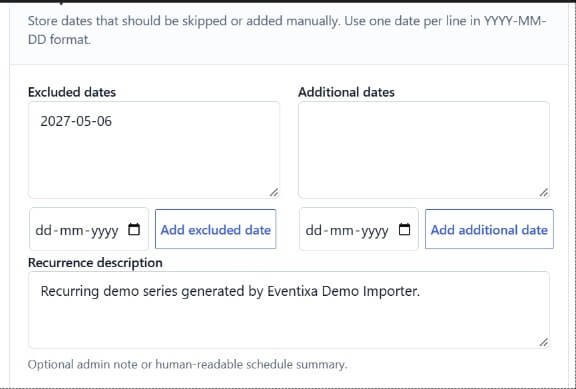Click the Add additional date button

tap(489, 229)
